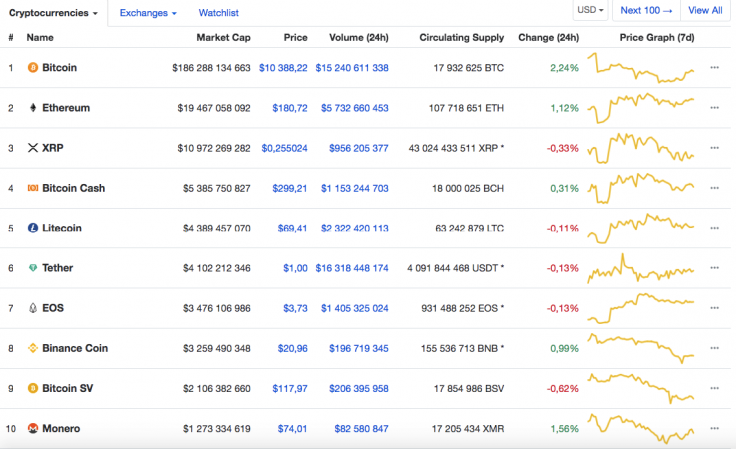Click Bitcoin change value 2,24%
This screenshot has height=449, width=736.
click(565, 68)
